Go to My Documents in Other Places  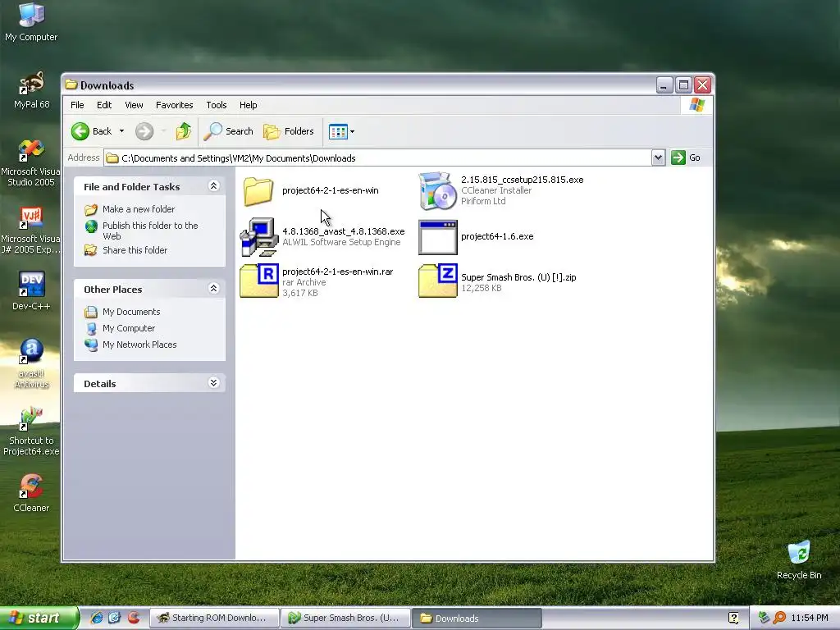pos(131,312)
